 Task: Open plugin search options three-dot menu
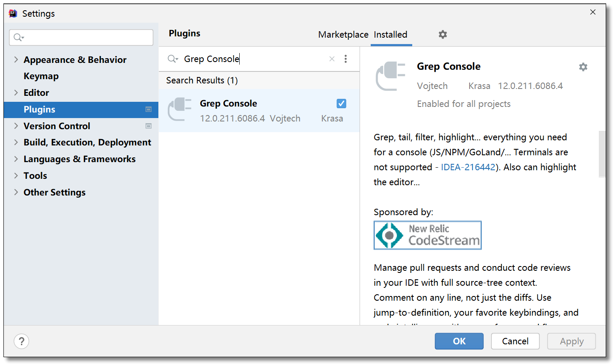(345, 59)
